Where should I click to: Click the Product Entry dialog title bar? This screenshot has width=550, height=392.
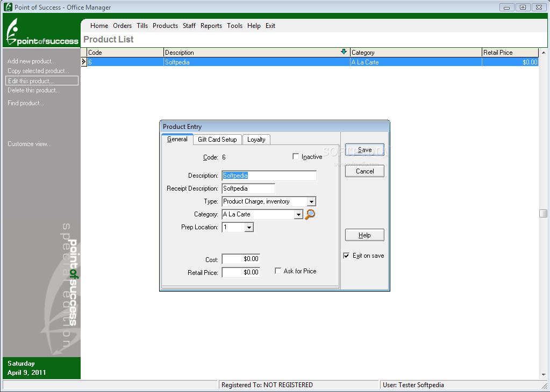(x=275, y=127)
